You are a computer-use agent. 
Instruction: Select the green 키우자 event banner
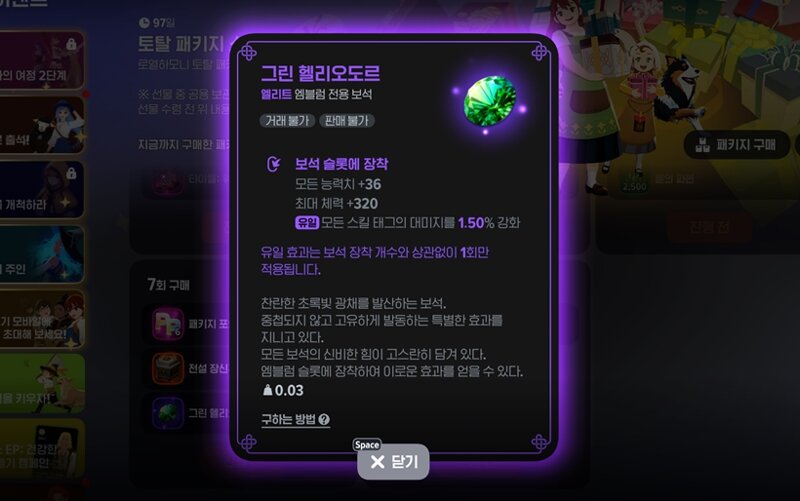[x=42, y=383]
